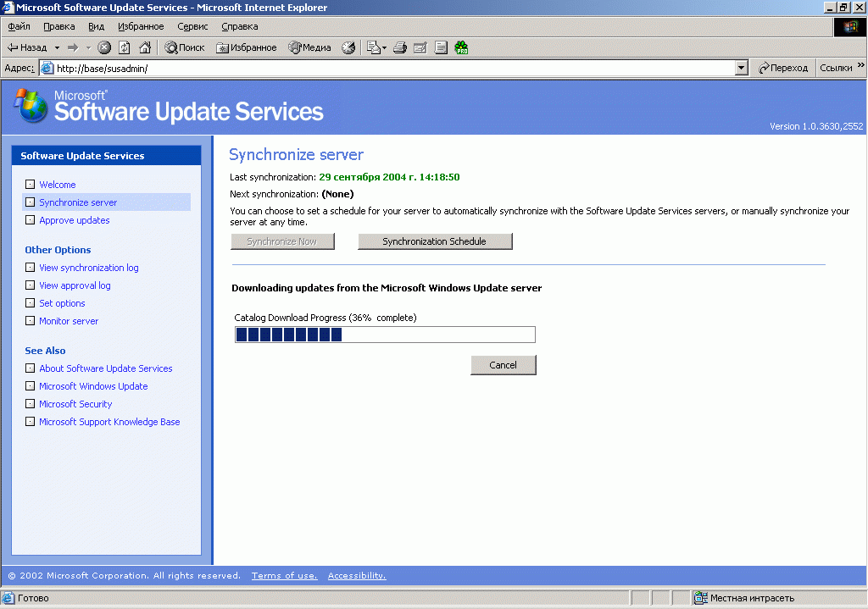Expand the address bar dropdown list
This screenshot has height=609, width=868.
tap(742, 68)
